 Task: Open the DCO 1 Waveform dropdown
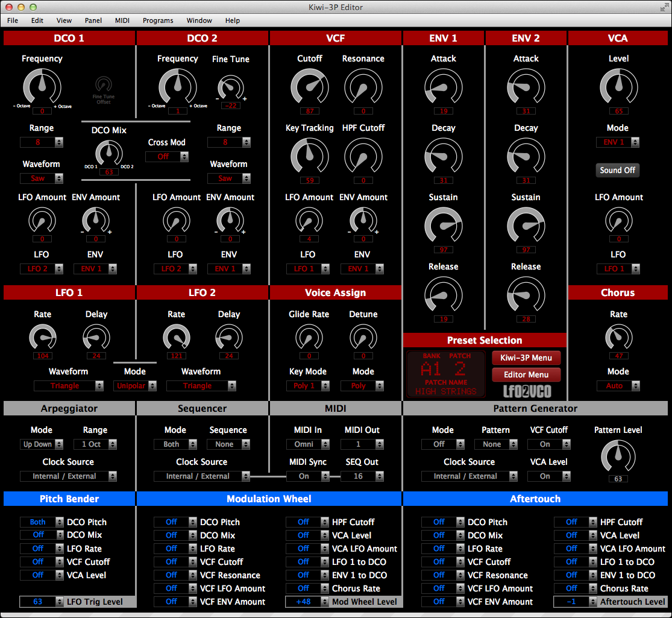click(42, 178)
